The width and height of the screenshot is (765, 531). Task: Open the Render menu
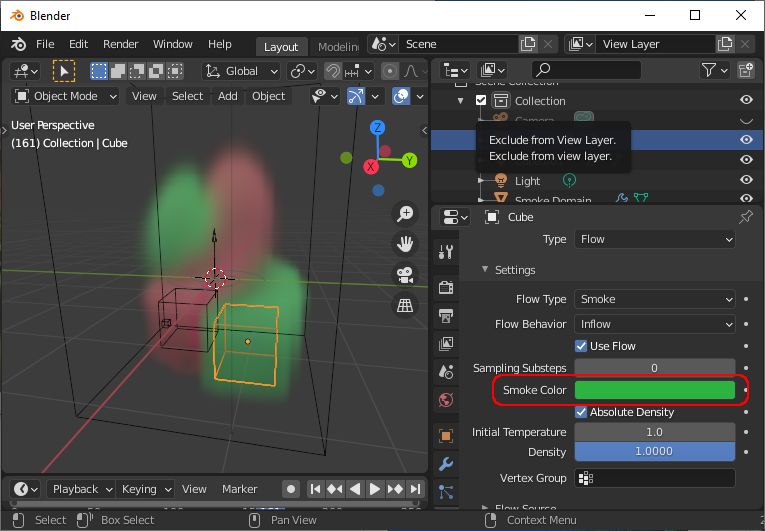coord(121,44)
